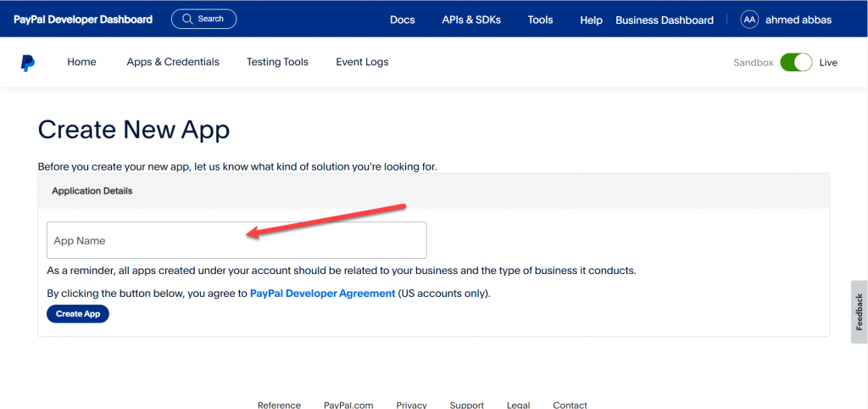Image resolution: width=868 pixels, height=409 pixels.
Task: Open the PayPal Developer Agreement link
Action: pyautogui.click(x=323, y=294)
